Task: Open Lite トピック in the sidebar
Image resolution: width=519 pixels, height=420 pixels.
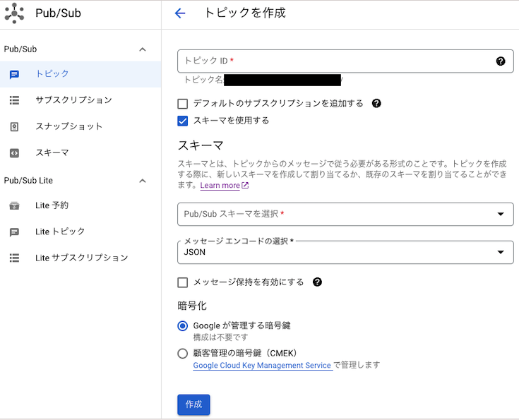Action: [x=60, y=232]
